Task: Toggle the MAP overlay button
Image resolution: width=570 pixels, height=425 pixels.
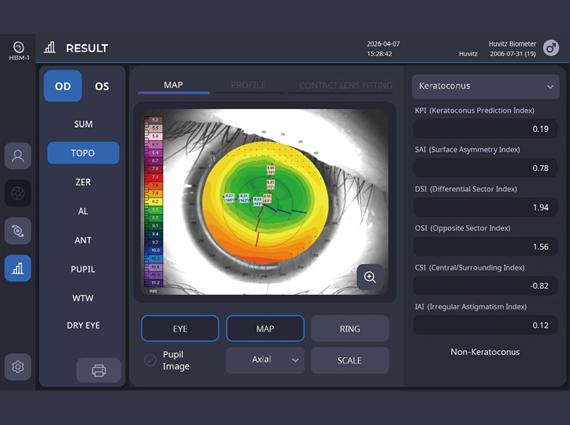Action: coord(265,329)
